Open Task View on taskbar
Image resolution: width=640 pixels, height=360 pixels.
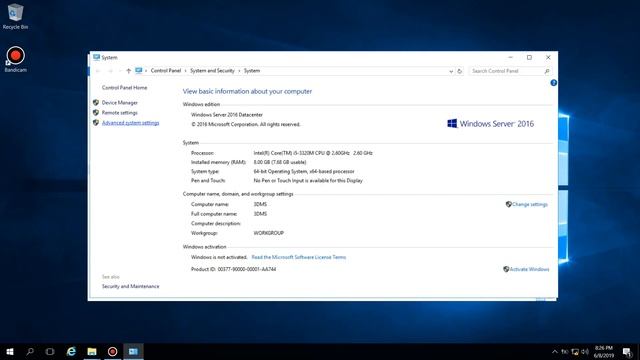tap(50, 351)
